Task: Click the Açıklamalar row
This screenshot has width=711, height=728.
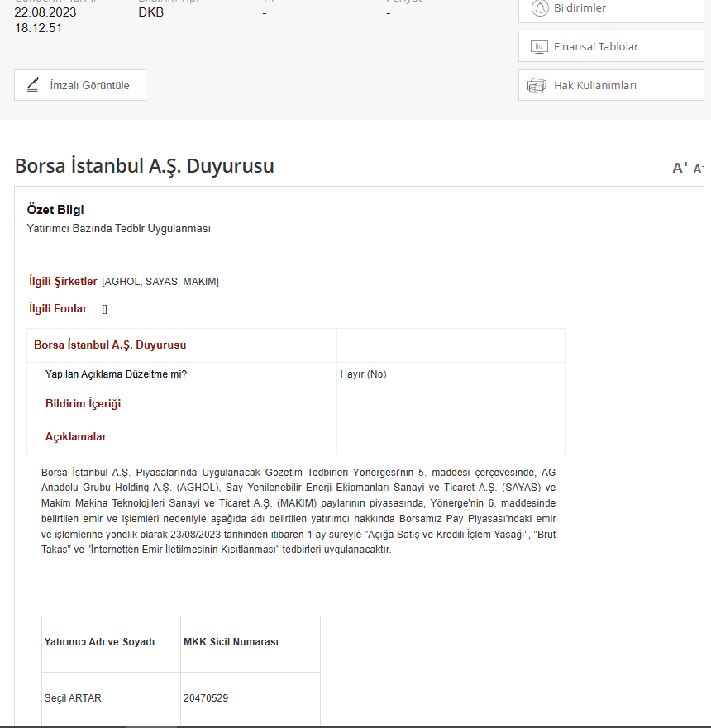Action: 296,437
